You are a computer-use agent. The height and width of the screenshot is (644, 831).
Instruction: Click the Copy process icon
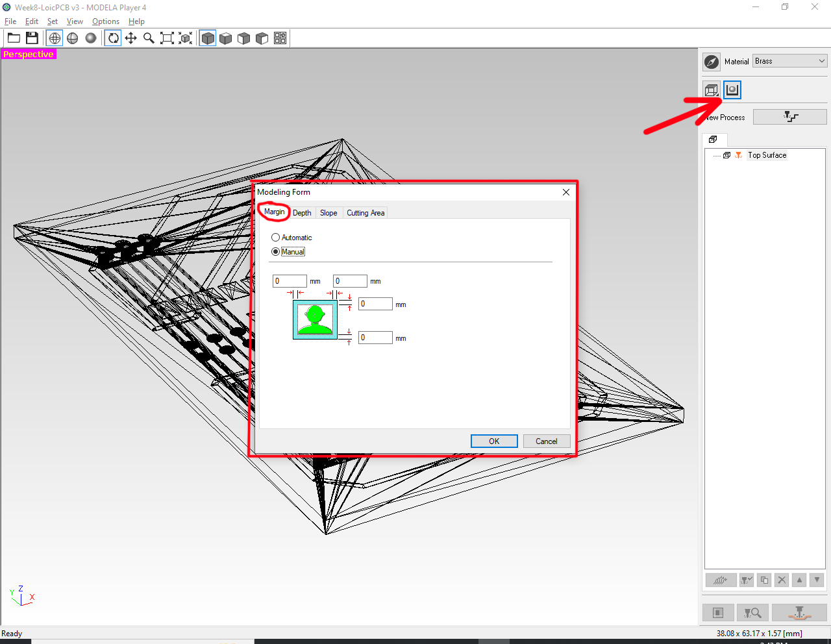764,580
